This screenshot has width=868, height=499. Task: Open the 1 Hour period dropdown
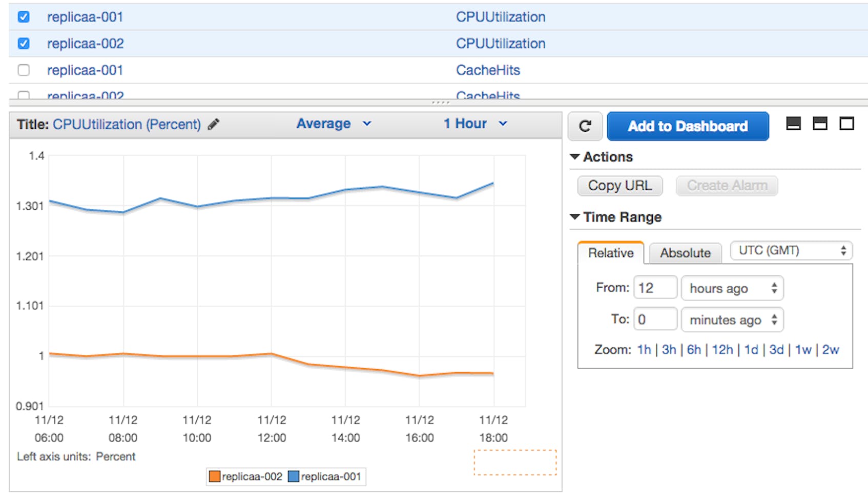tap(474, 124)
